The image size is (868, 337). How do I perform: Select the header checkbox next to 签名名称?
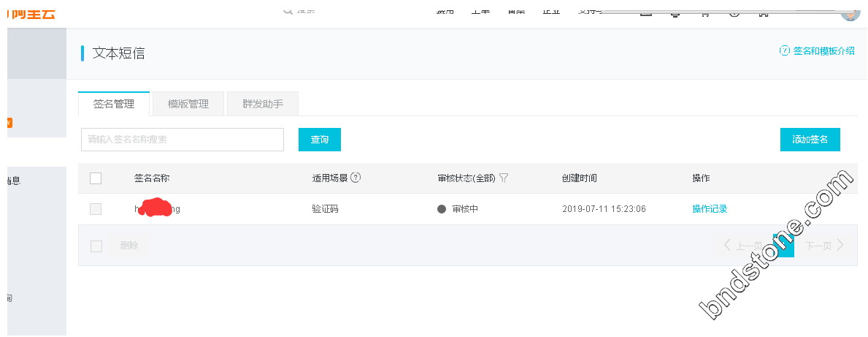96,178
